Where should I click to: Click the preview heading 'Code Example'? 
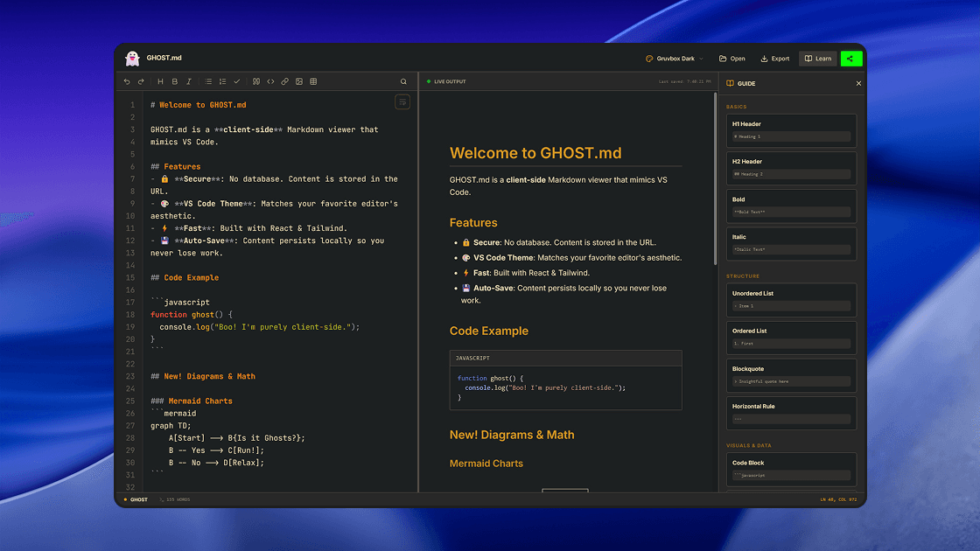(489, 331)
